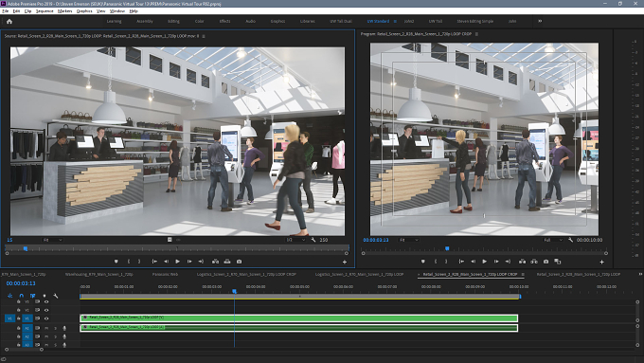The image size is (644, 363).
Task: Toggle top video track output eye
Action: click(x=46, y=301)
